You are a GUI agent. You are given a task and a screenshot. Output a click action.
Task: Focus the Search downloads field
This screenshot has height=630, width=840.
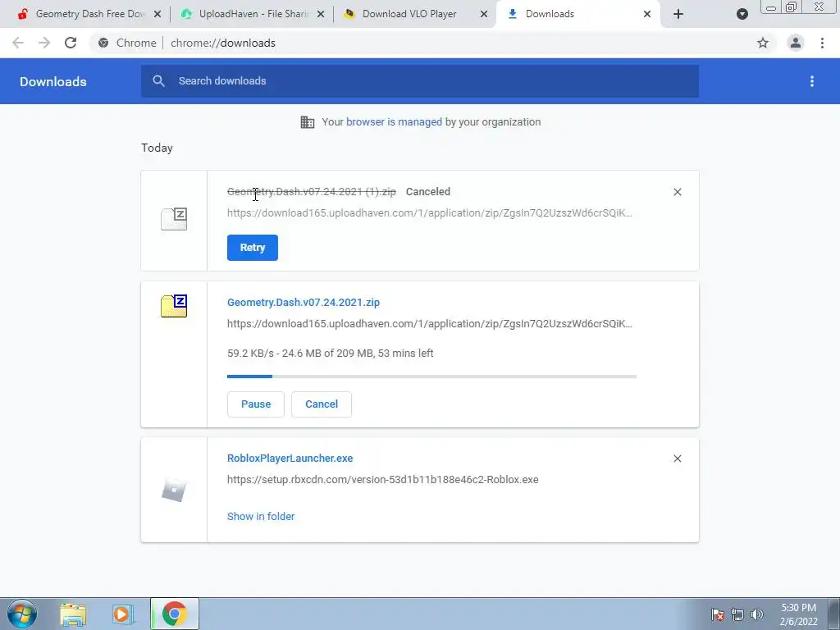(420, 81)
